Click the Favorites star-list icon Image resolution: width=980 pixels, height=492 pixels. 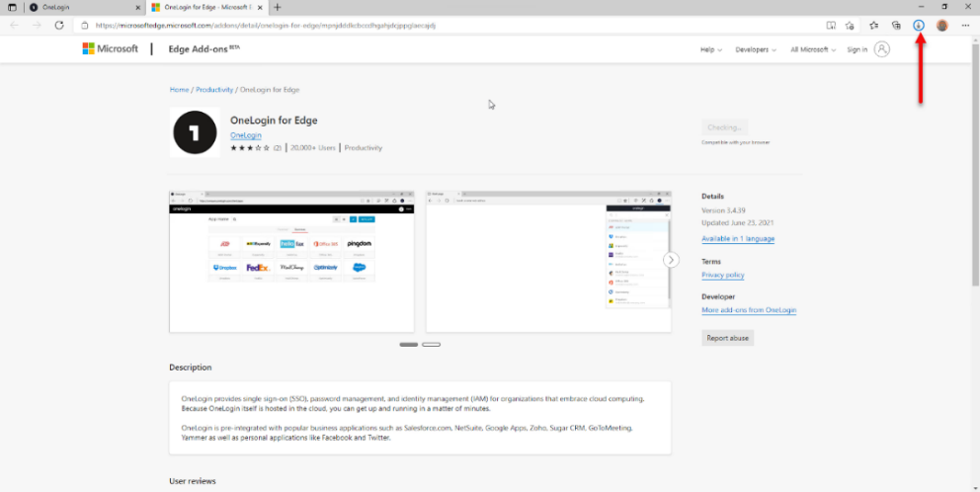point(873,25)
